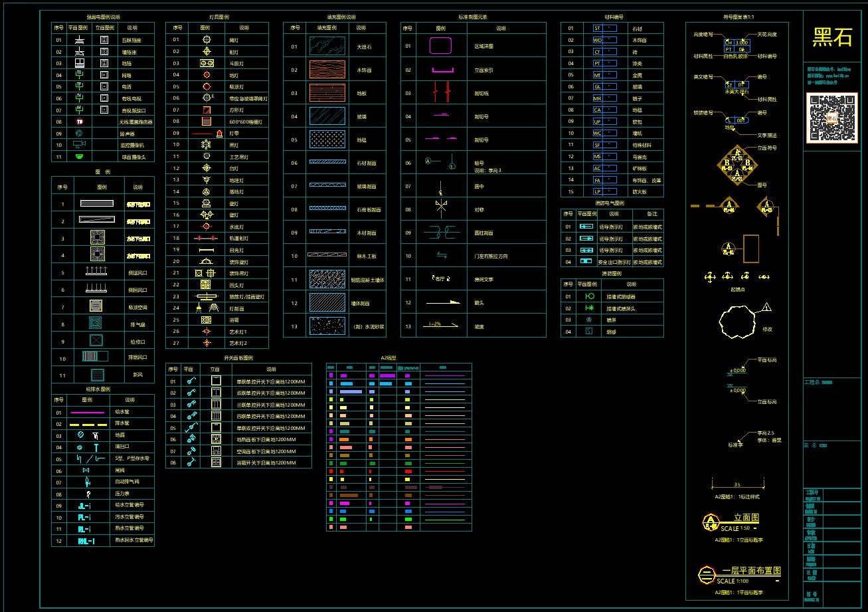Image resolution: width=868 pixels, height=612 pixels.
Task: Click the yellow revision cloud shape
Action: [x=737, y=323]
